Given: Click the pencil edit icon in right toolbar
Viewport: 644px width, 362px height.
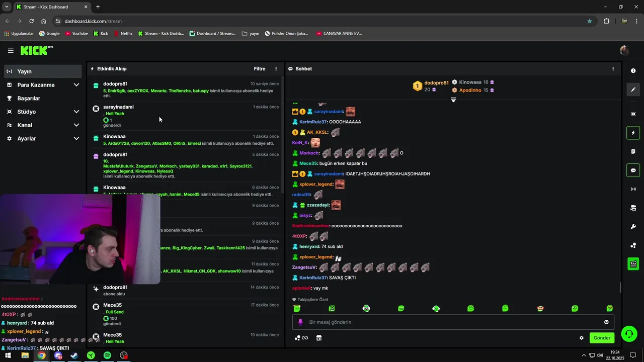Looking at the screenshot, I should click(x=633, y=89).
